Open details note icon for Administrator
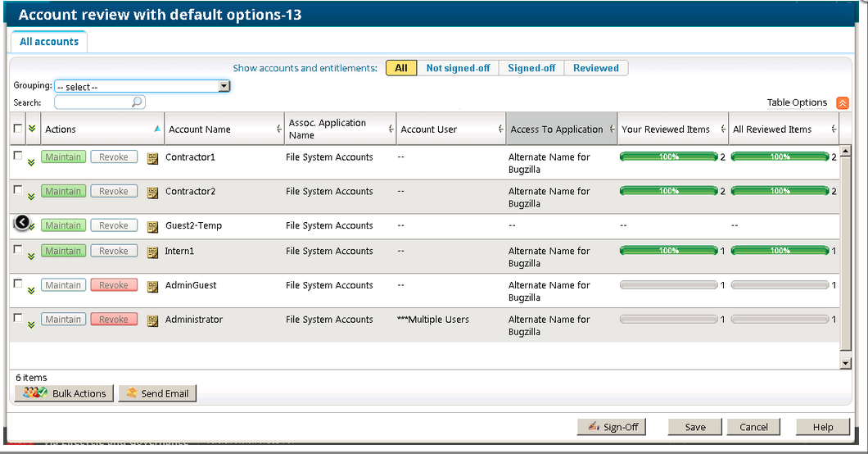The image size is (868, 454). pos(152,320)
